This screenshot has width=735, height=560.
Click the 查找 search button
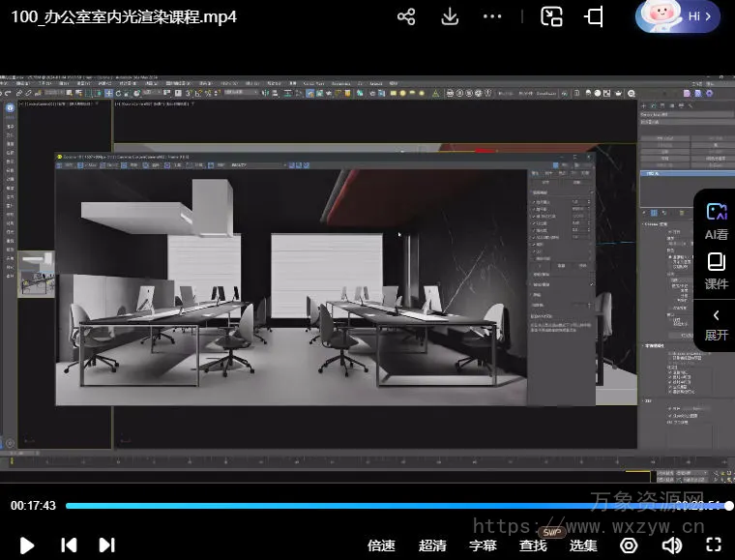(533, 545)
